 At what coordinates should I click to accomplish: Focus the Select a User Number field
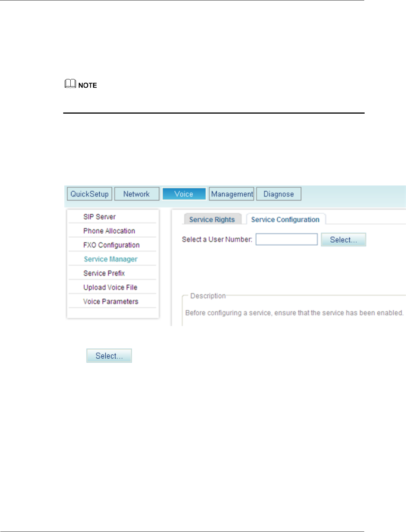287,239
